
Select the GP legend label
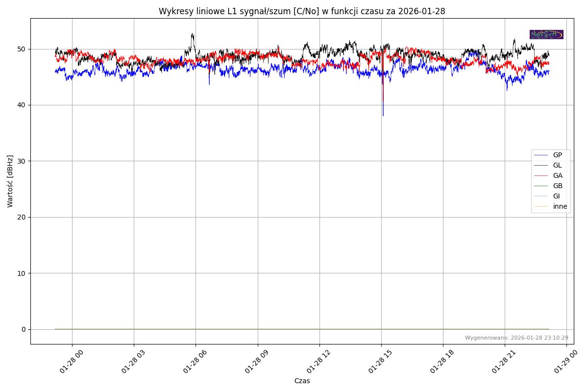tap(558, 155)
